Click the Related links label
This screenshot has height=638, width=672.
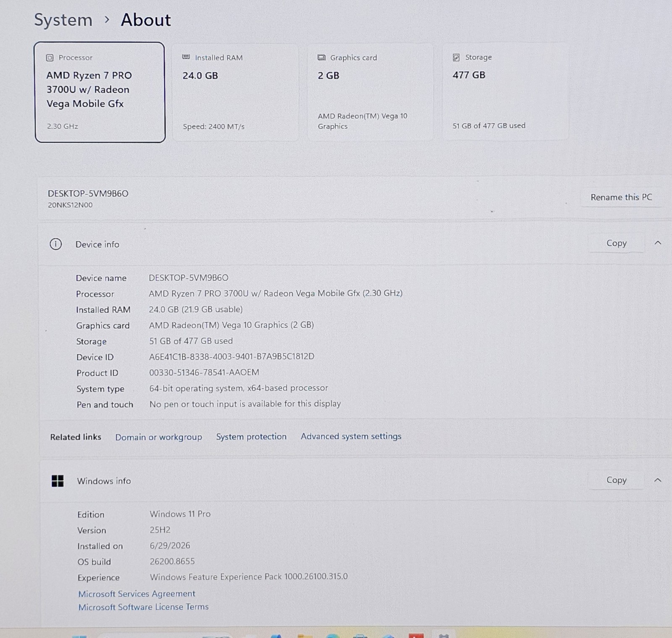[x=76, y=437]
